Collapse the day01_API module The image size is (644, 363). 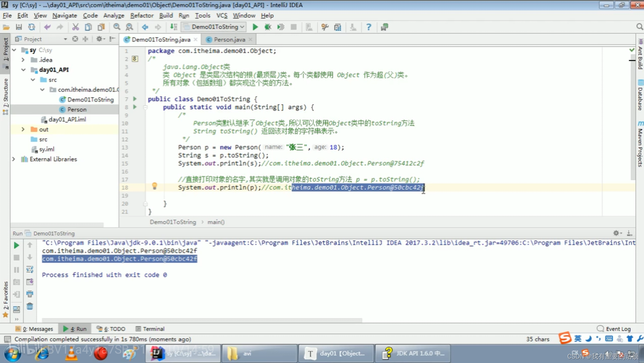[23, 70]
